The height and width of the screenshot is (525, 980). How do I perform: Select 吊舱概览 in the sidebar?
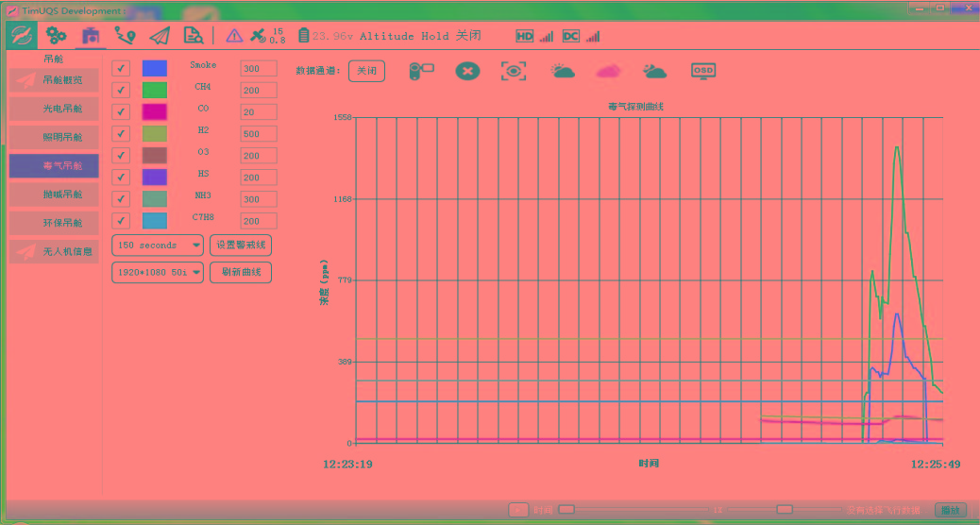point(54,80)
